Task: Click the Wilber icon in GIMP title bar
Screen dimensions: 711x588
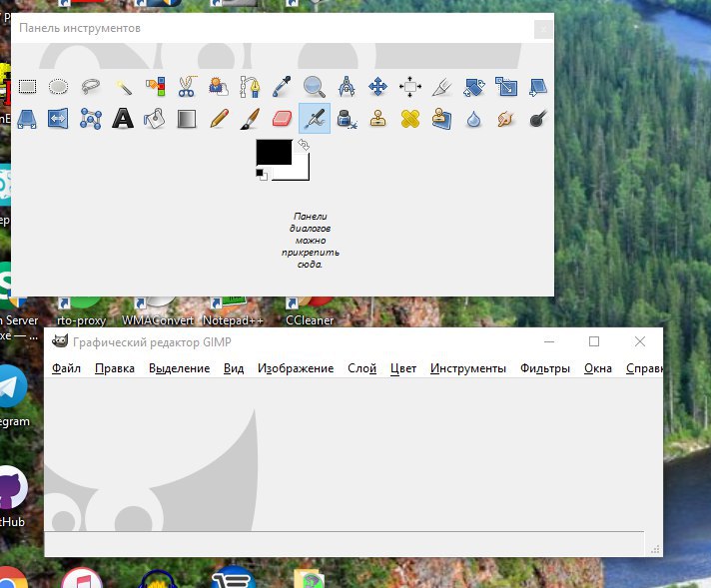Action: pyautogui.click(x=60, y=341)
